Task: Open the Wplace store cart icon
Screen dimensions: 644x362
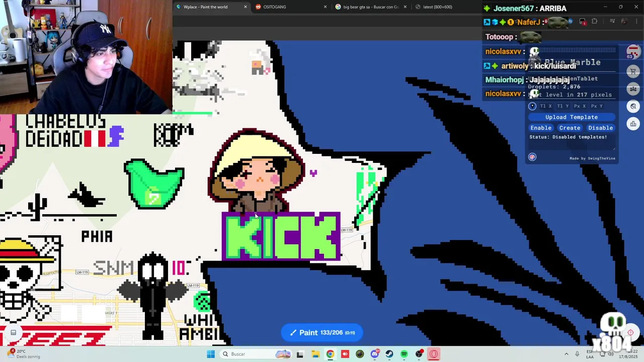Action: click(633, 71)
